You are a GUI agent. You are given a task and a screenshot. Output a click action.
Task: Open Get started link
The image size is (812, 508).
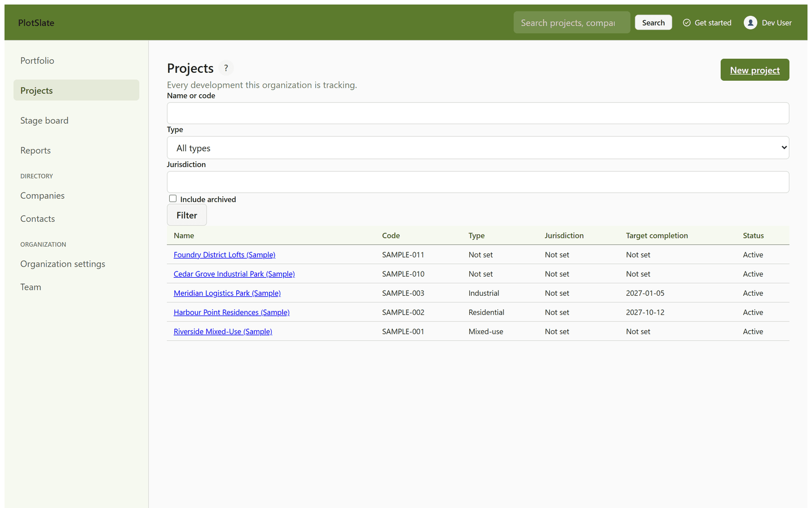pos(707,23)
